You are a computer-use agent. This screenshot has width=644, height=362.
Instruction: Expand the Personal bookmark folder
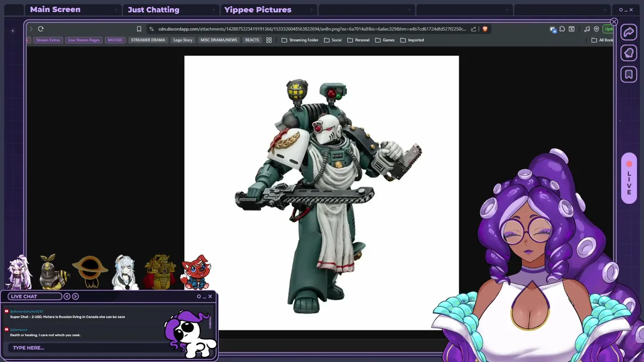pos(358,40)
